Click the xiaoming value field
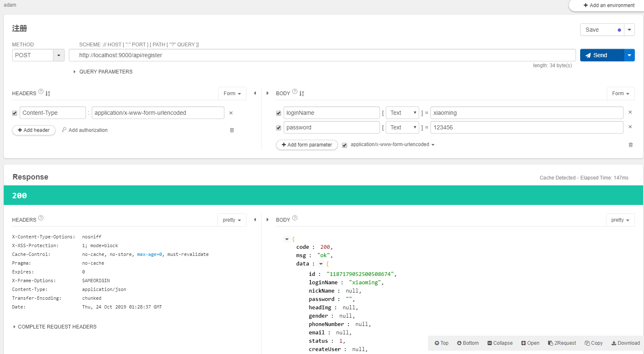This screenshot has width=644, height=354. [527, 113]
